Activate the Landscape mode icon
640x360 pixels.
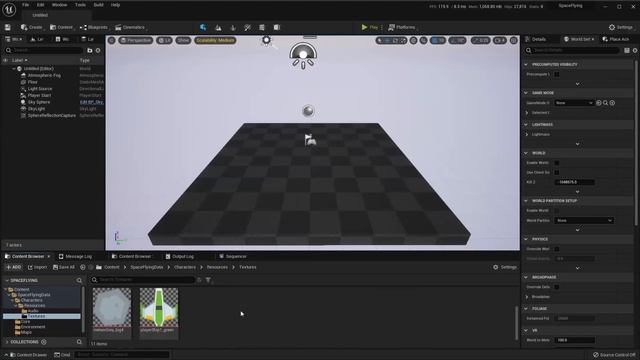click(x=218, y=27)
